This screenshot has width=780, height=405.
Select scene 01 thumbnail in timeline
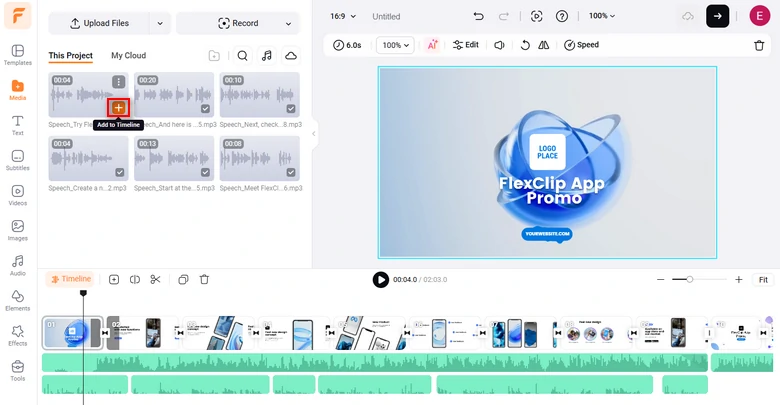(72, 333)
